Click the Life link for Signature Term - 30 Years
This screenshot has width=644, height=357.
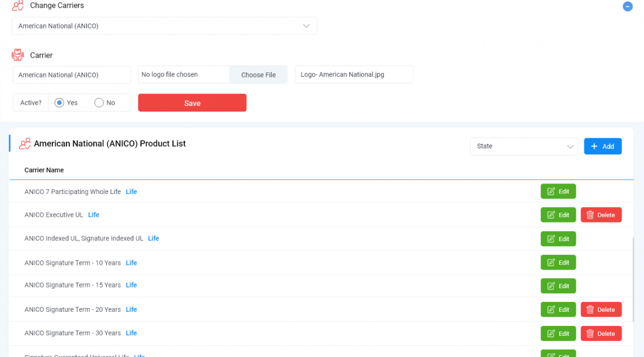[x=132, y=333]
